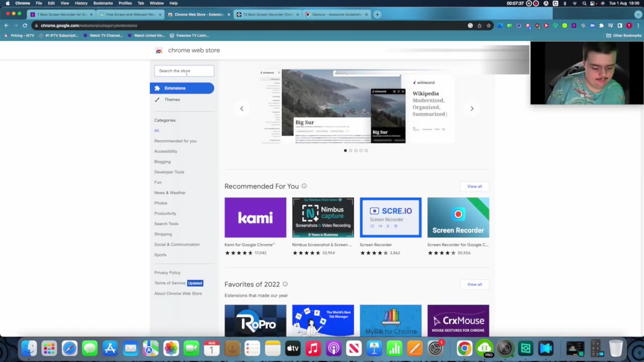Open the Social & Communication category
This screenshot has height=362, width=644.
[177, 244]
